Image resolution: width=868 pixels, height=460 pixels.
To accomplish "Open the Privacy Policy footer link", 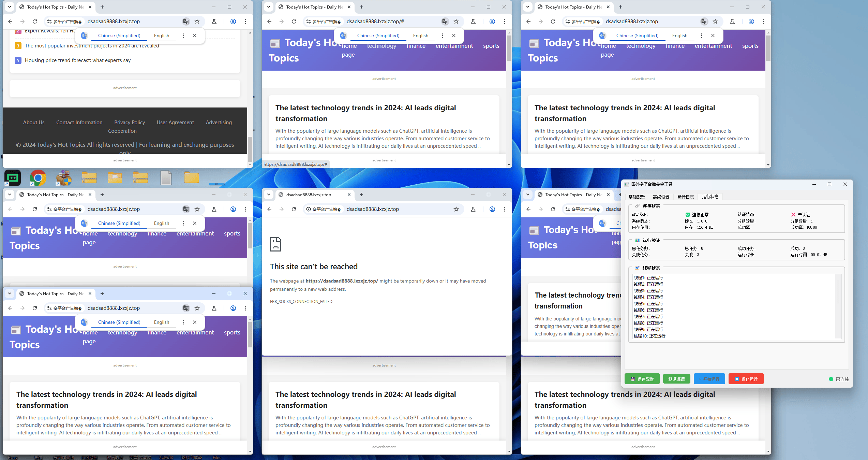I will (130, 123).
